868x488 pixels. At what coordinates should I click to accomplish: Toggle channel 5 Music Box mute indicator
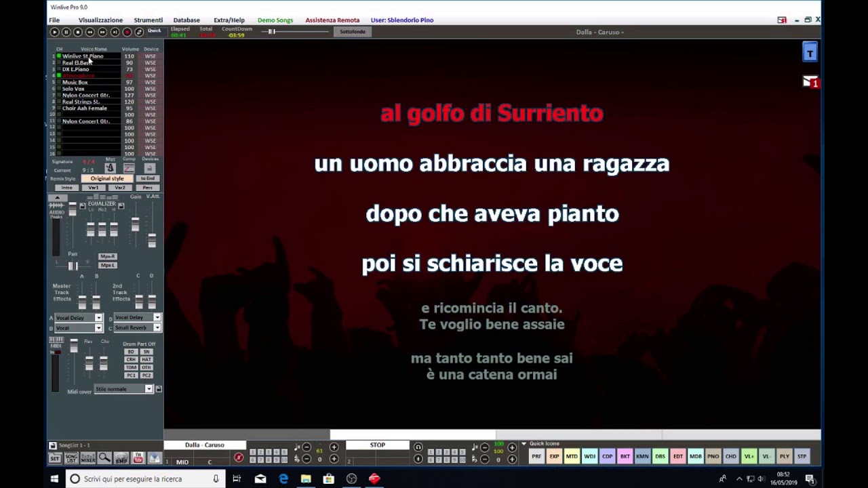[x=59, y=82]
